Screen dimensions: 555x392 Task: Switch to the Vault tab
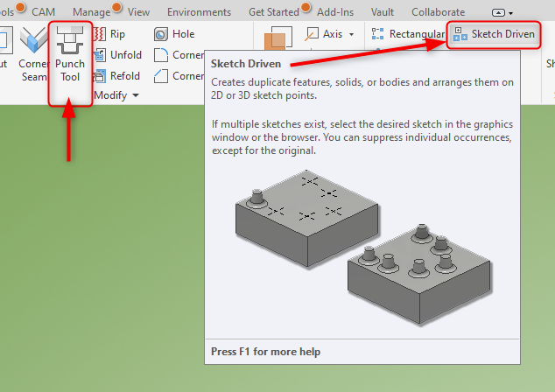tap(383, 12)
